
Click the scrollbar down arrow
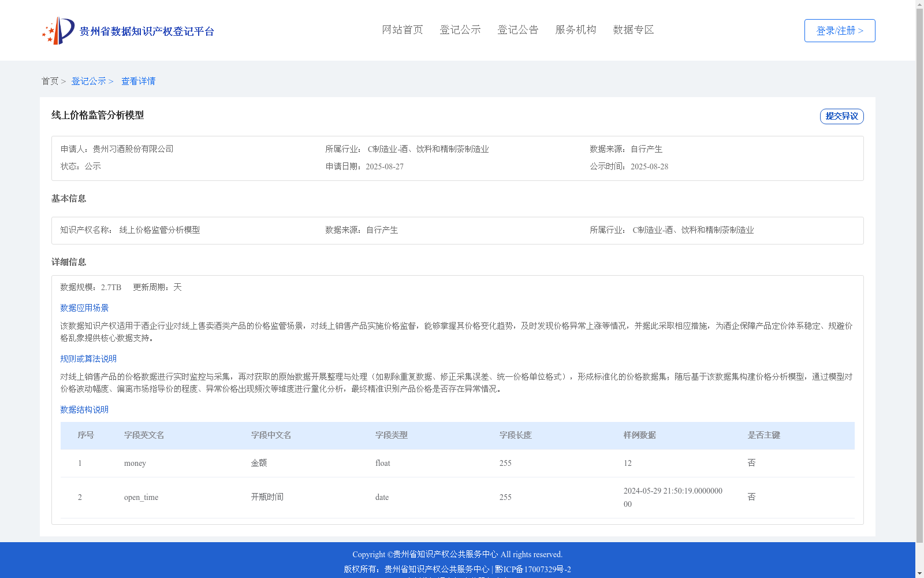click(x=920, y=573)
